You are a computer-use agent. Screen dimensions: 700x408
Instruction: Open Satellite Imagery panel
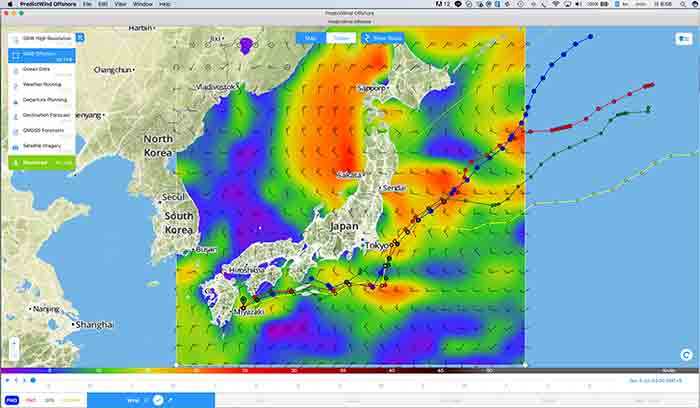pyautogui.click(x=40, y=144)
